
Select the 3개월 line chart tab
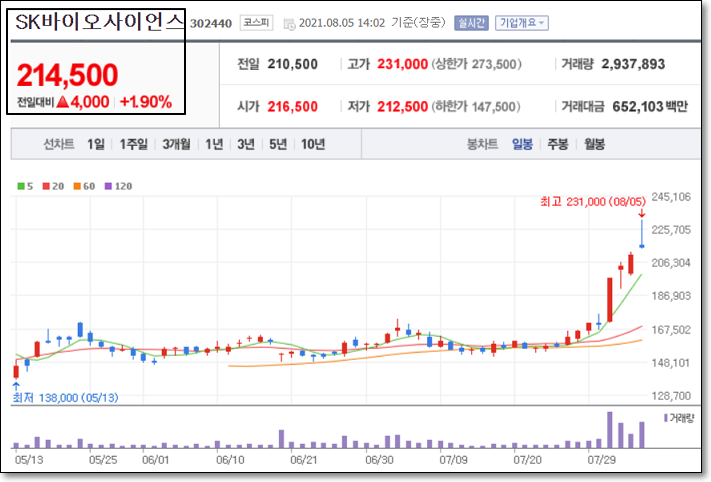176,144
